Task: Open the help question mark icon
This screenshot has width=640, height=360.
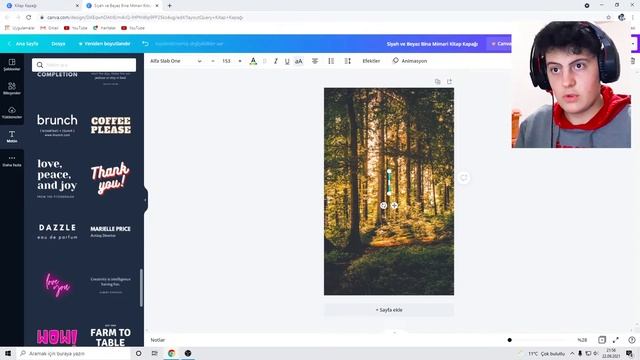Action: (x=632, y=340)
